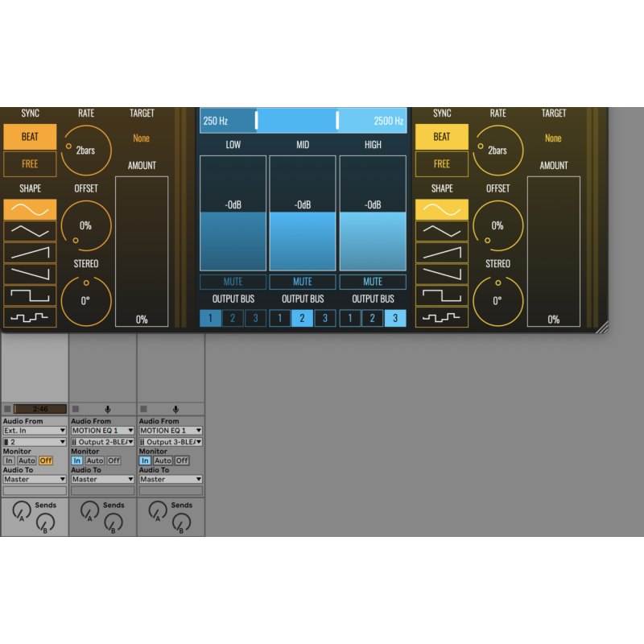Assign LOW band to output bus 3
The width and height of the screenshot is (644, 644).
coord(255,318)
